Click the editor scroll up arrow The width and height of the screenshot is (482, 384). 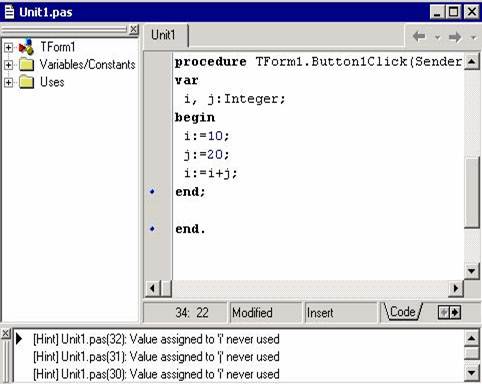coord(472,61)
